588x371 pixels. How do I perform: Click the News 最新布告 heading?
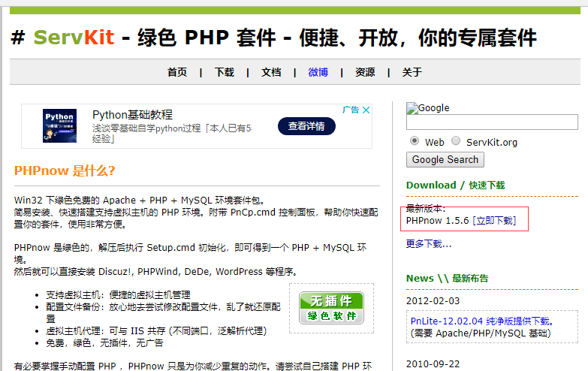point(447,279)
